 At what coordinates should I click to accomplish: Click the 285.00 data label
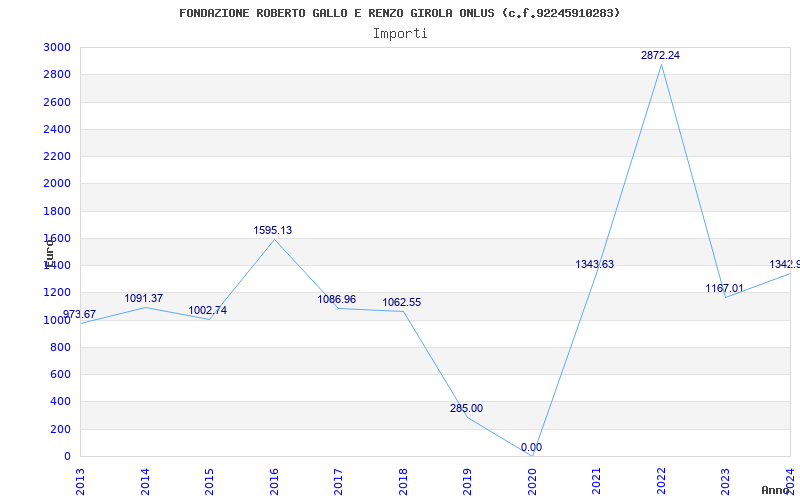click(466, 409)
